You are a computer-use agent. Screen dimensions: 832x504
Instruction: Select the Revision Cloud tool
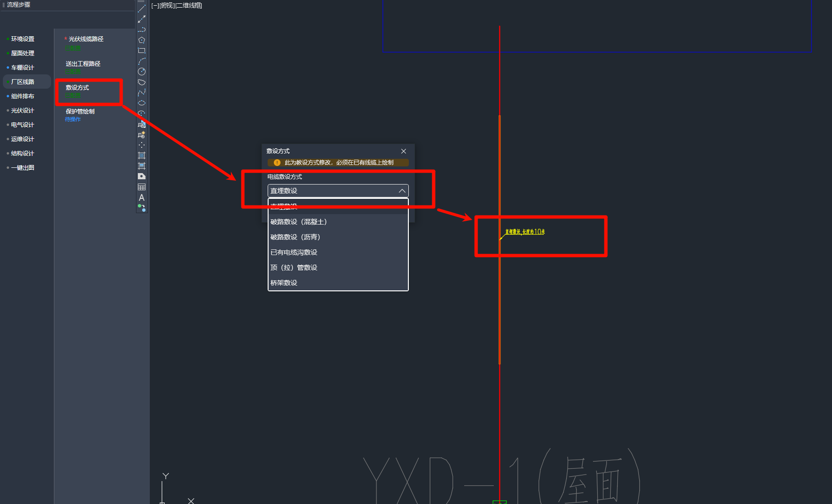[x=142, y=82]
